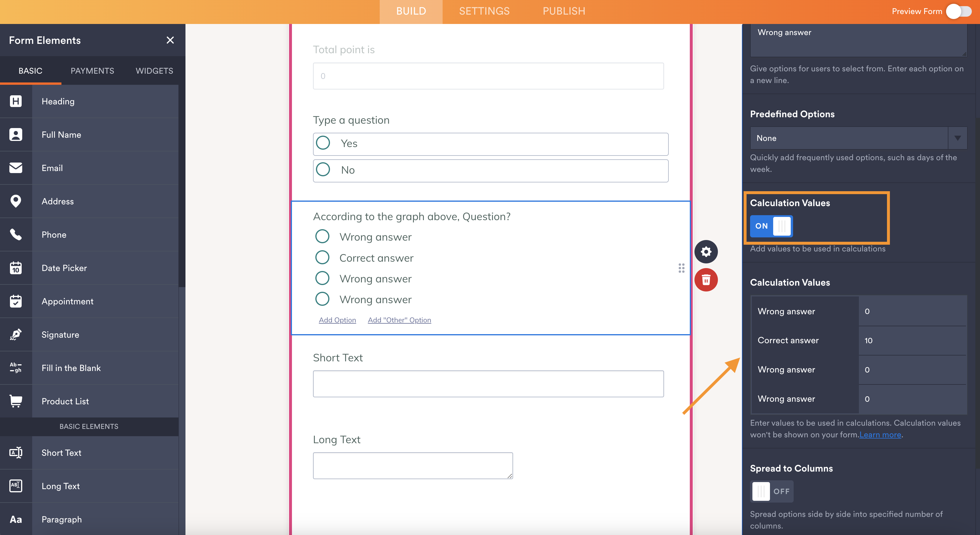Click the Appointment calendar icon
Screen dimensions: 980x535
pos(16,301)
